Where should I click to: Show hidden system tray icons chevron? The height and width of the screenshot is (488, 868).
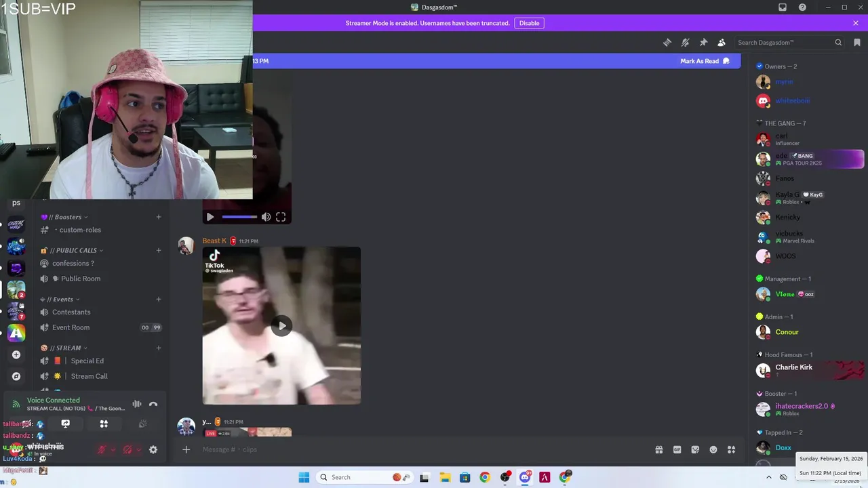click(769, 477)
